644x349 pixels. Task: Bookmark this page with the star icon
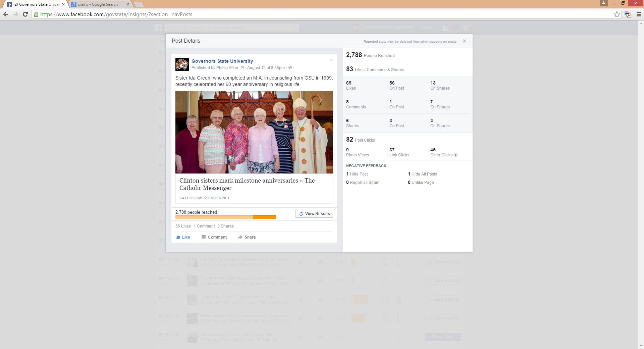pyautogui.click(x=617, y=14)
